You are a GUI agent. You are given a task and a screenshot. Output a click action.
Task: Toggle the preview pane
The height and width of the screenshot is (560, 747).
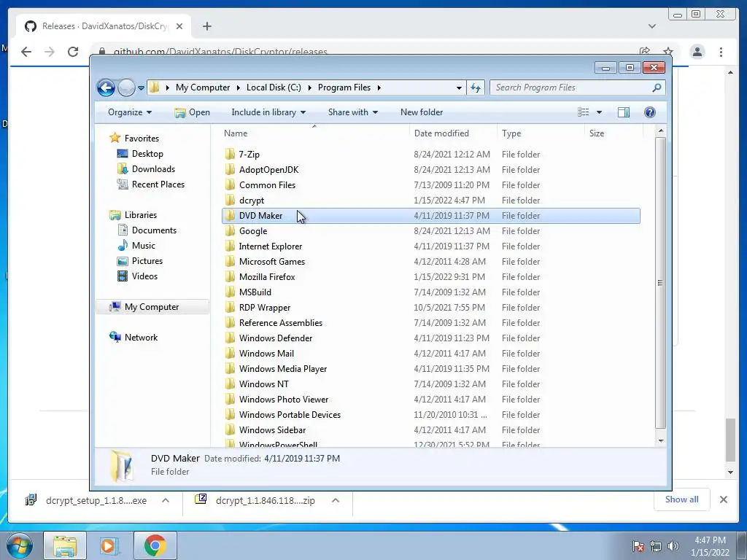(624, 112)
